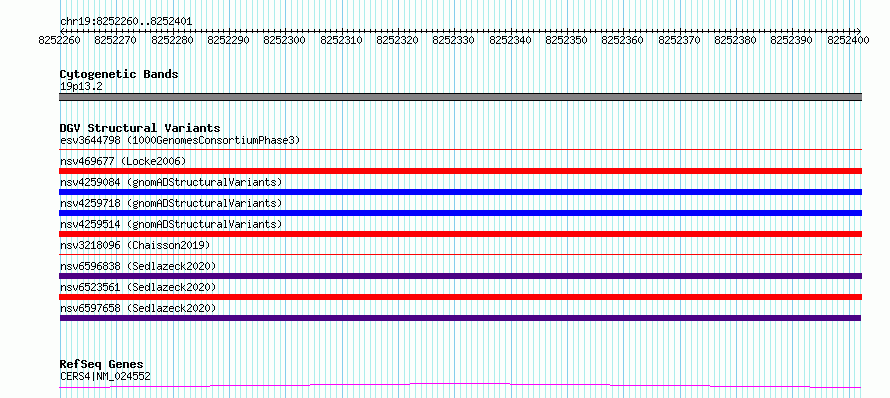The width and height of the screenshot is (890, 398).
Task: Click the 8252360 ruler coordinate
Action: point(623,40)
